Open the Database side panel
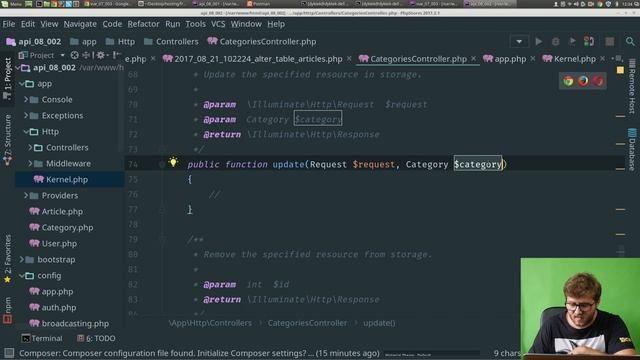 click(632, 149)
